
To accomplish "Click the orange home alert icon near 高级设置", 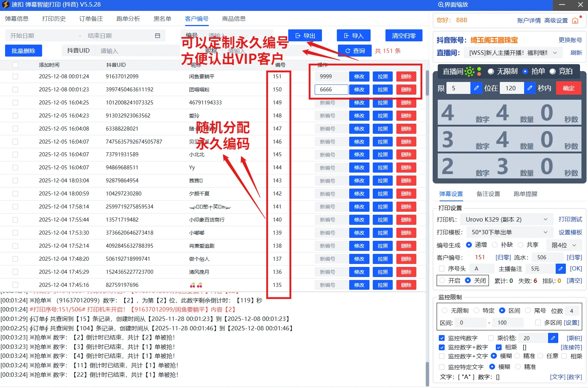I will pos(575,21).
